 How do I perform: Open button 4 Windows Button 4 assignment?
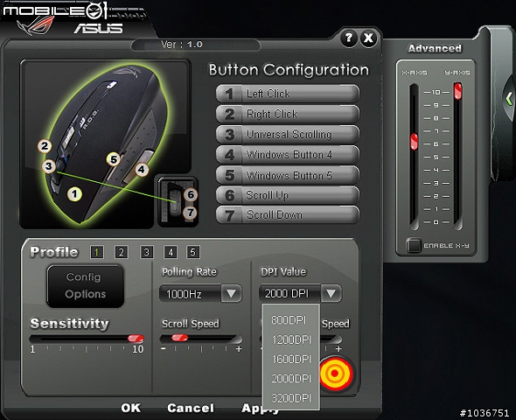coord(288,155)
